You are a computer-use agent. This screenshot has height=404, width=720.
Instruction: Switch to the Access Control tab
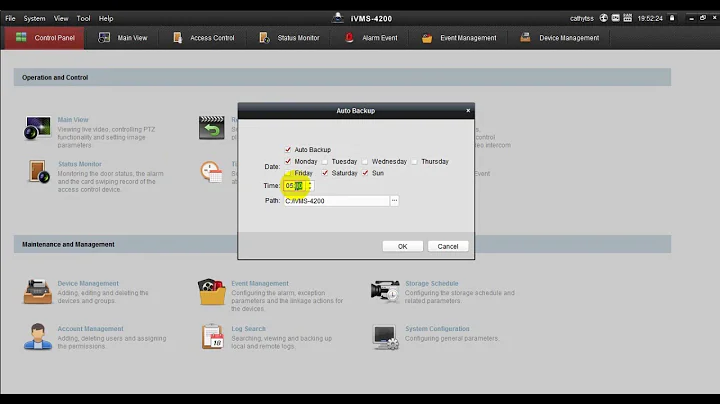203,38
